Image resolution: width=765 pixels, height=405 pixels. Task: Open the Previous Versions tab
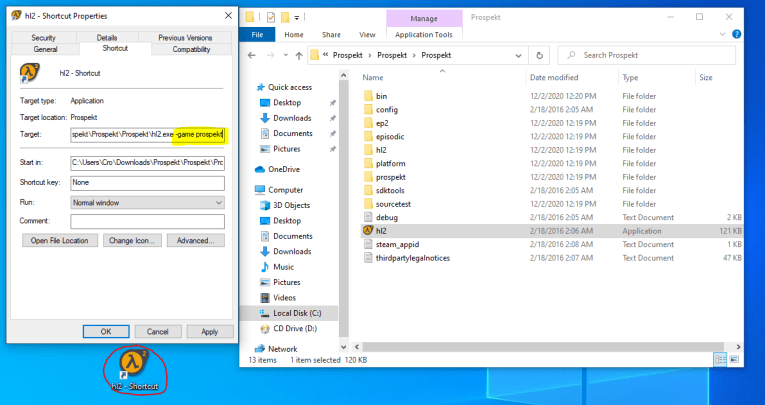click(185, 38)
